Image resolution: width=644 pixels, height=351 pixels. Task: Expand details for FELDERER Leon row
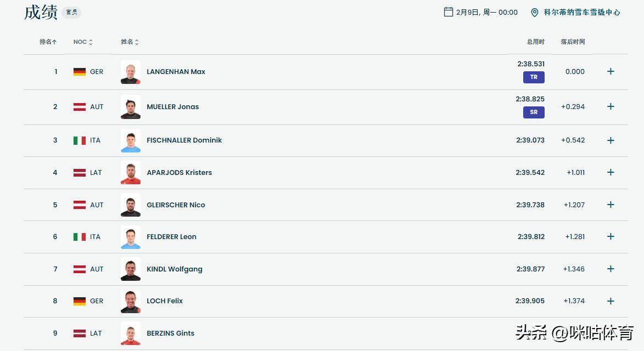coord(611,236)
